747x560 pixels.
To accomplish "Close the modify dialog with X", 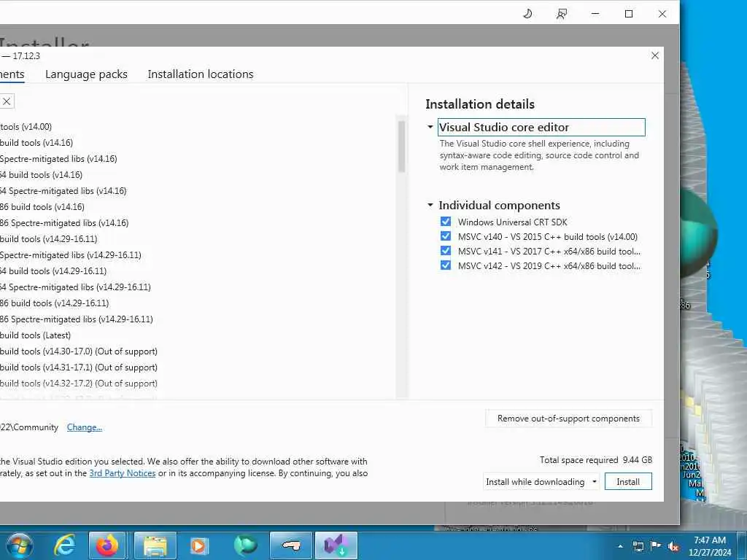I will click(x=655, y=55).
